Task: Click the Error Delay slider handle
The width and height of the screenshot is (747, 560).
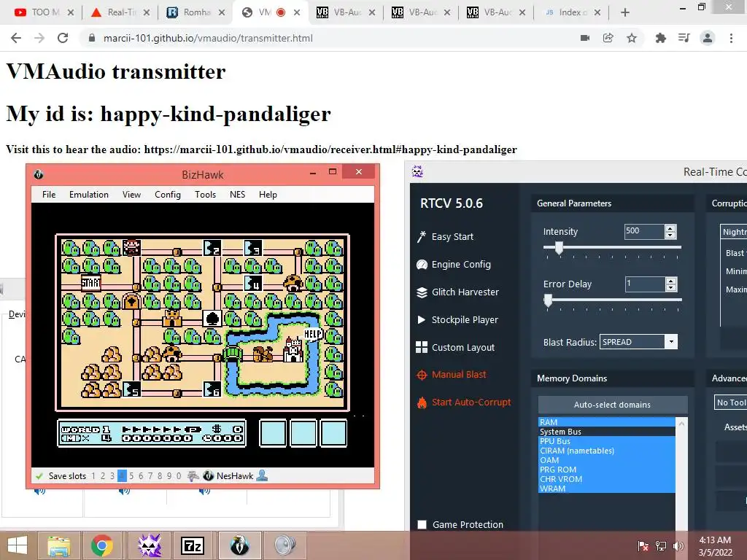Action: pos(548,300)
